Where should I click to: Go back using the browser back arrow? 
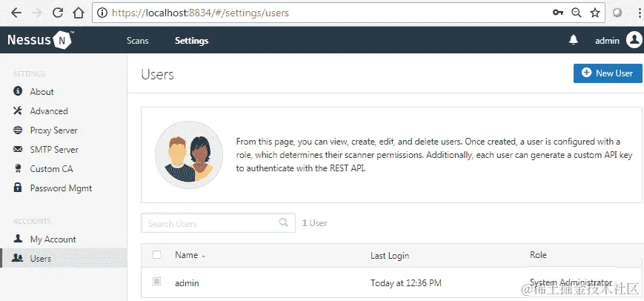(16, 13)
